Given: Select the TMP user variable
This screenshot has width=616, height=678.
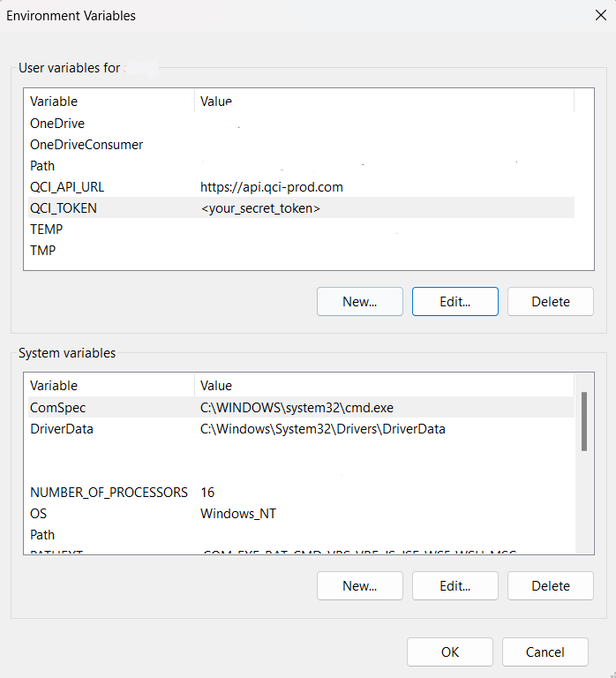Looking at the screenshot, I should 301,251.
